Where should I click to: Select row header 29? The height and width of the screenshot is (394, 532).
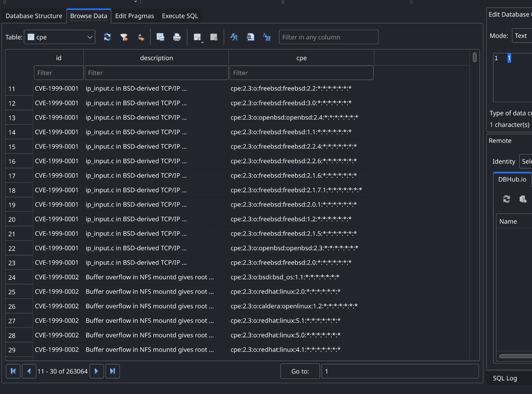[19, 350]
